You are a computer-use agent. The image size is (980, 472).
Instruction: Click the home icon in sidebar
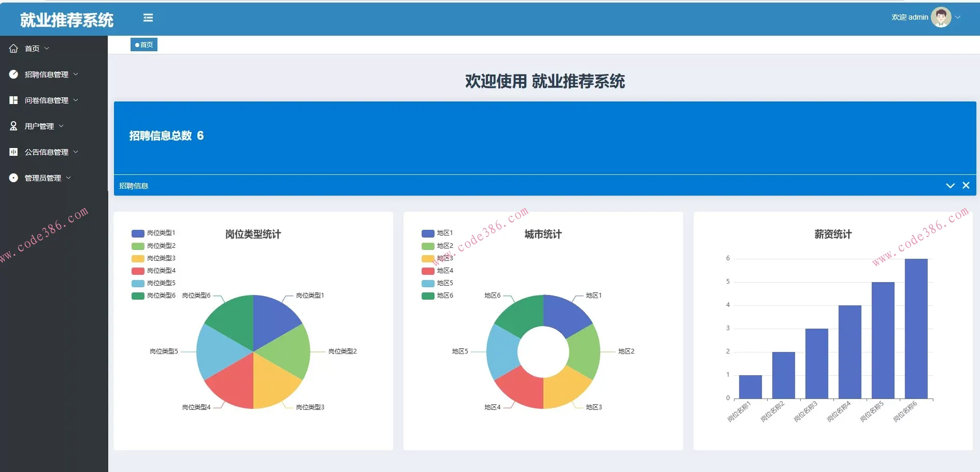(13, 49)
